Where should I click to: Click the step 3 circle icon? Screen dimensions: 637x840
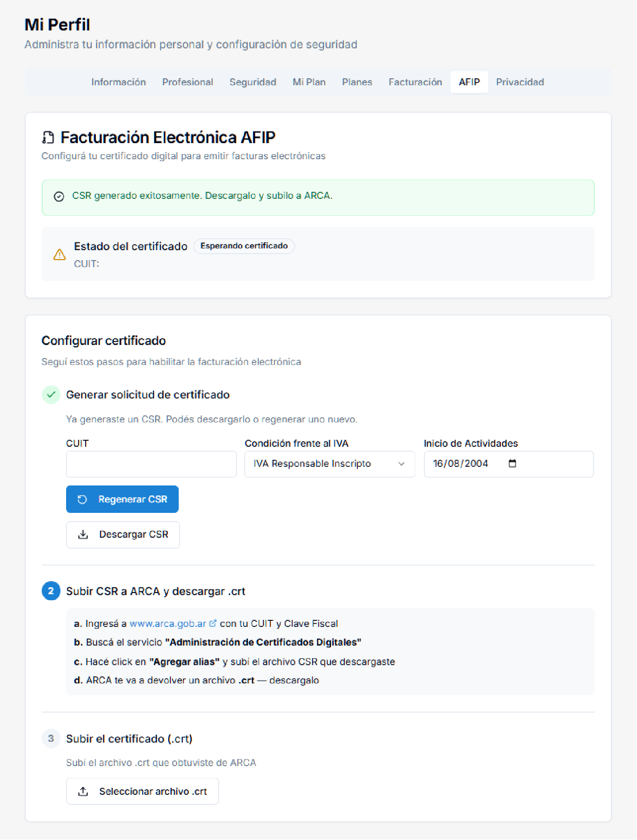51,738
